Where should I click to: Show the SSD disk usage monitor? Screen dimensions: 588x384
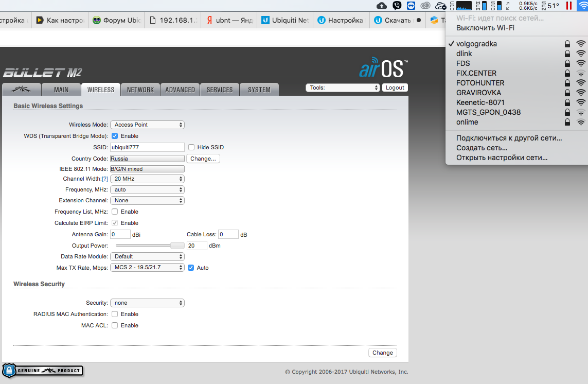[496, 6]
